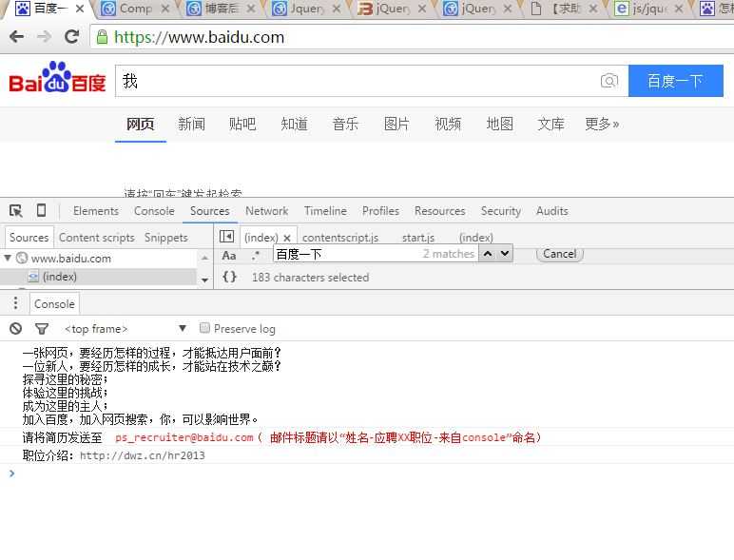Viewport: 734px width, 560px height.
Task: Open the 文库 library link
Action: click(x=550, y=124)
